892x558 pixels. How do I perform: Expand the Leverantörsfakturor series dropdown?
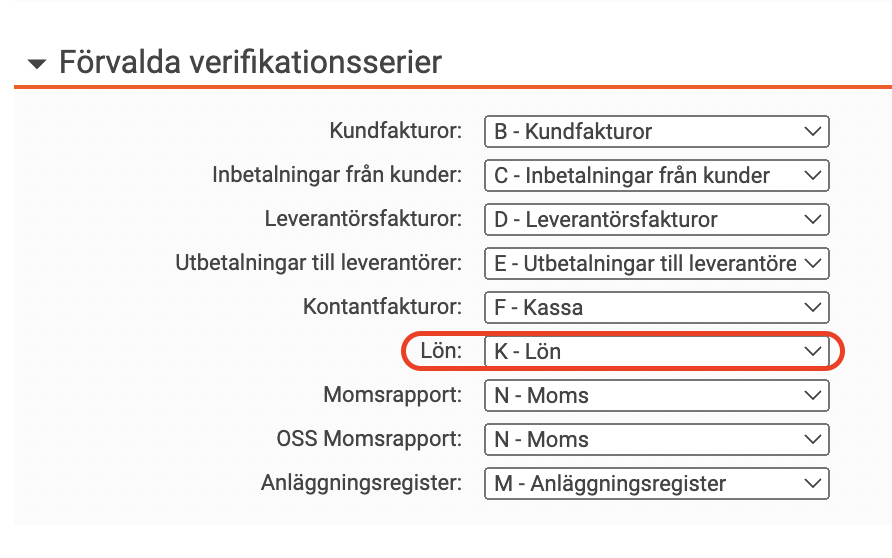tap(656, 220)
